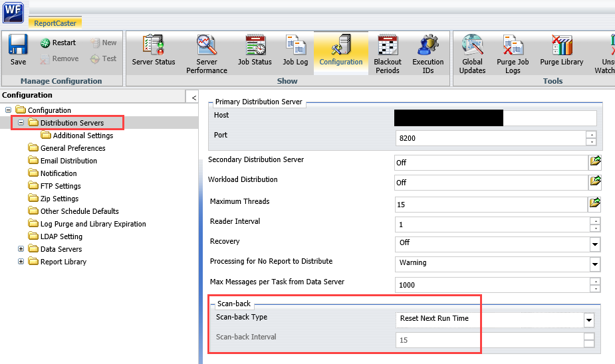This screenshot has height=364, width=615.
Task: Open the ReportCaster tab
Action: pos(55,23)
